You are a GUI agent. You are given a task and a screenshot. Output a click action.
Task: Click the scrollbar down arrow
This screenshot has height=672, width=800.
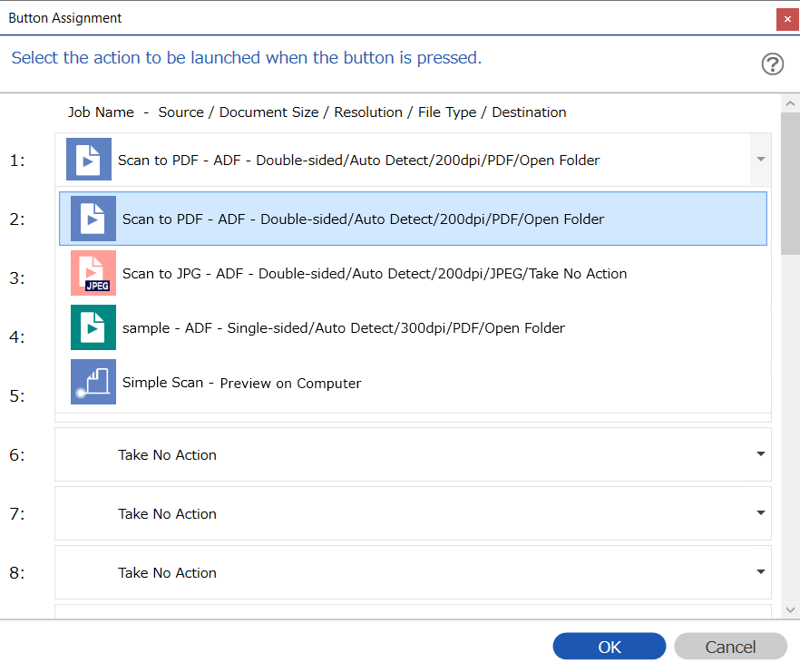click(790, 609)
